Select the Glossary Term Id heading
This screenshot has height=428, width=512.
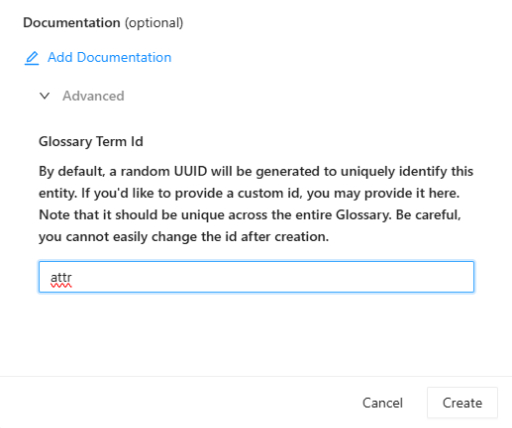pos(91,142)
